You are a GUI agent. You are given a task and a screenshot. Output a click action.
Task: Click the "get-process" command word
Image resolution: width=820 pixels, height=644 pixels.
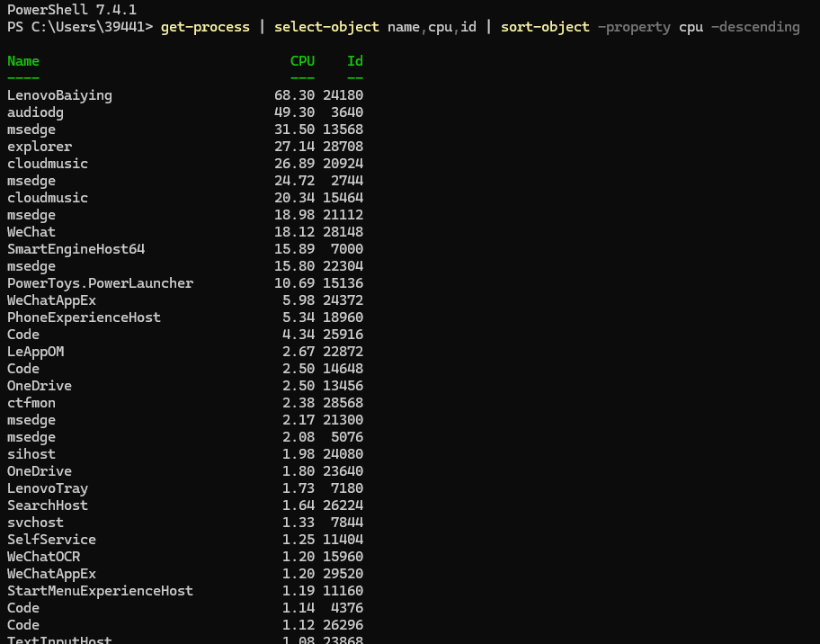coord(206,27)
